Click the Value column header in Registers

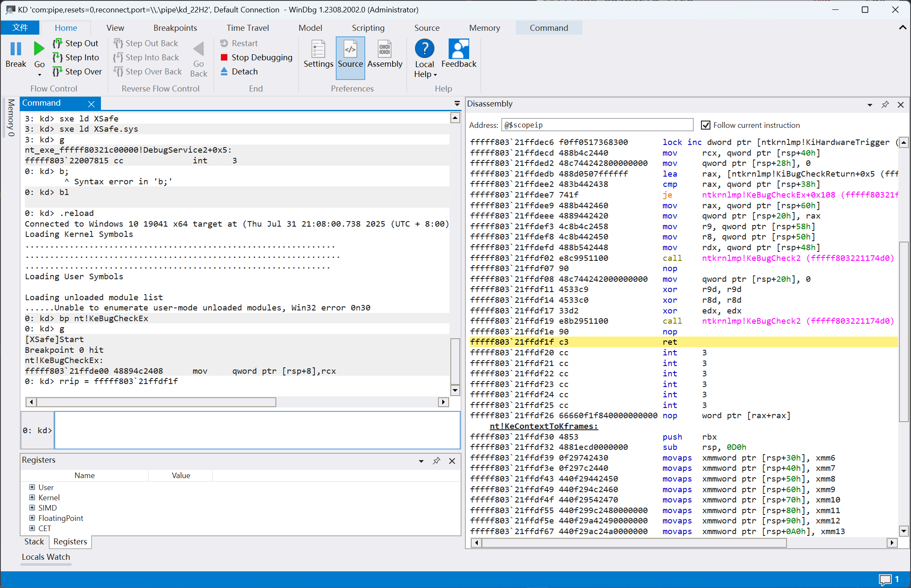[180, 476]
